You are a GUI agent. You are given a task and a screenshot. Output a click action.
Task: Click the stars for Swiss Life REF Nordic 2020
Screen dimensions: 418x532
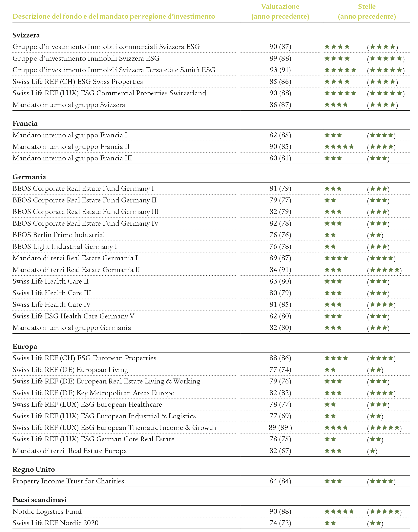330,523
